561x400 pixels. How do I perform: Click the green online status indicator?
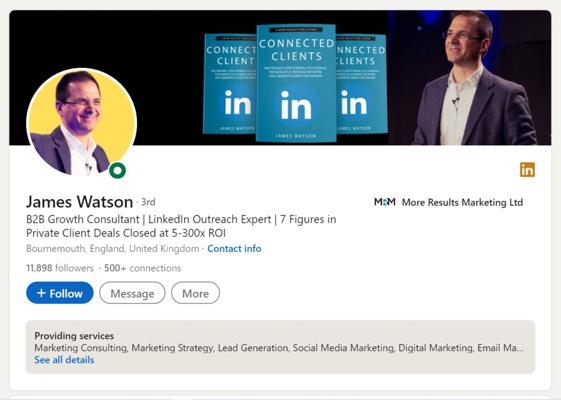tap(117, 170)
